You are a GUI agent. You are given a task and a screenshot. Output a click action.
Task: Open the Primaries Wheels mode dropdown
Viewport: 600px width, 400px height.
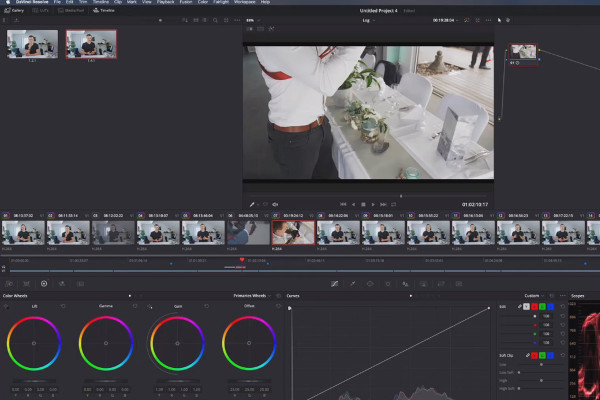[x=252, y=296]
